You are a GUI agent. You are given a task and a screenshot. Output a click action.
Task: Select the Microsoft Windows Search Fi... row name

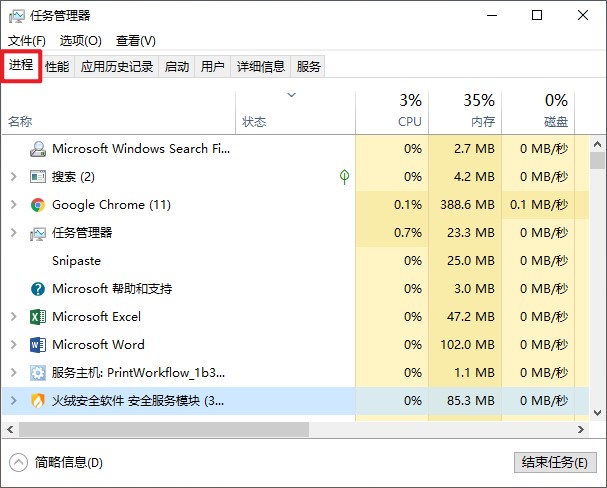(x=141, y=149)
